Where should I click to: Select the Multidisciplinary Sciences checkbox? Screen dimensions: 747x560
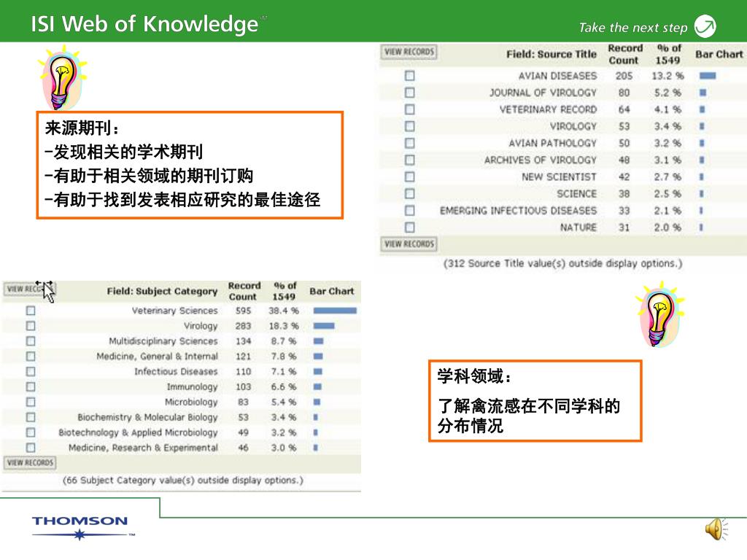click(x=31, y=341)
